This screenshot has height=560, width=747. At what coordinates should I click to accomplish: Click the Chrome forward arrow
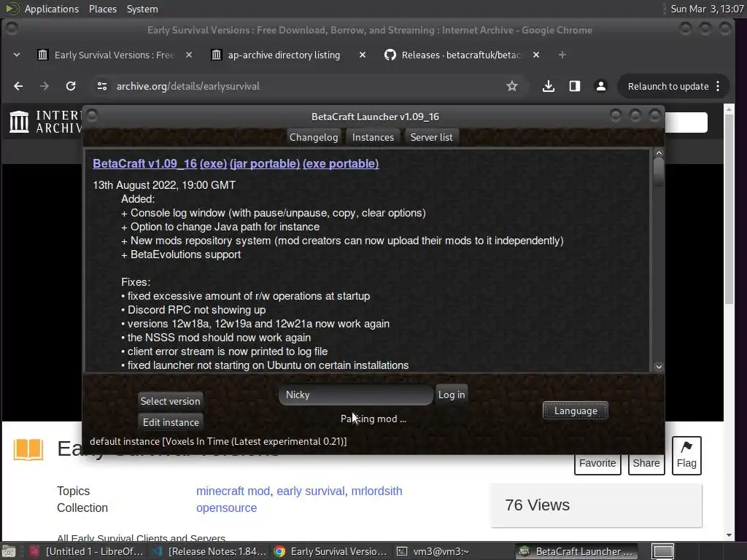pos(44,86)
